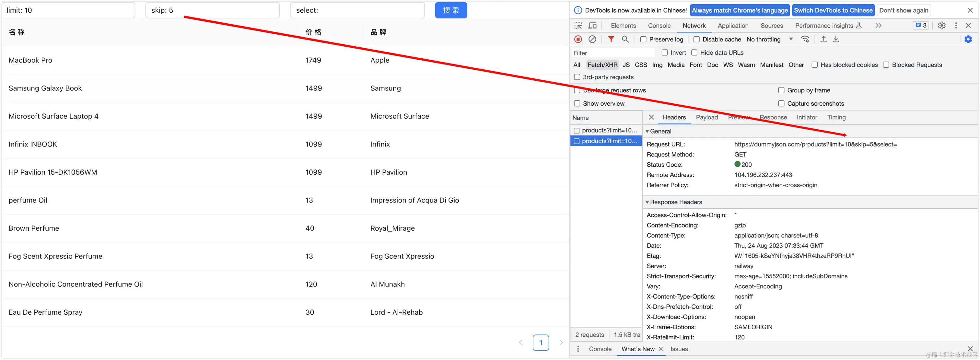Viewport: 980px width, 360px height.
Task: Check the Invert filter checkbox
Action: (x=665, y=52)
